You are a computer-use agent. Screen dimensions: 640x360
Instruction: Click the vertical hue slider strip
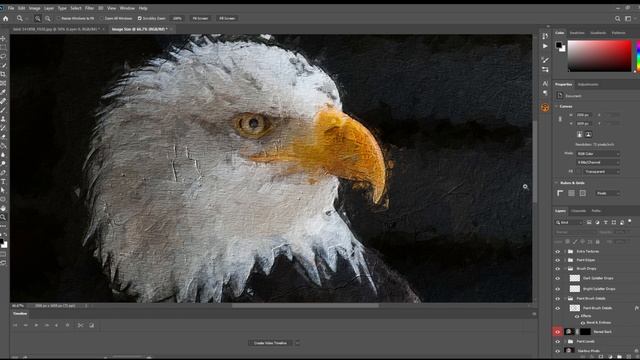tap(637, 56)
